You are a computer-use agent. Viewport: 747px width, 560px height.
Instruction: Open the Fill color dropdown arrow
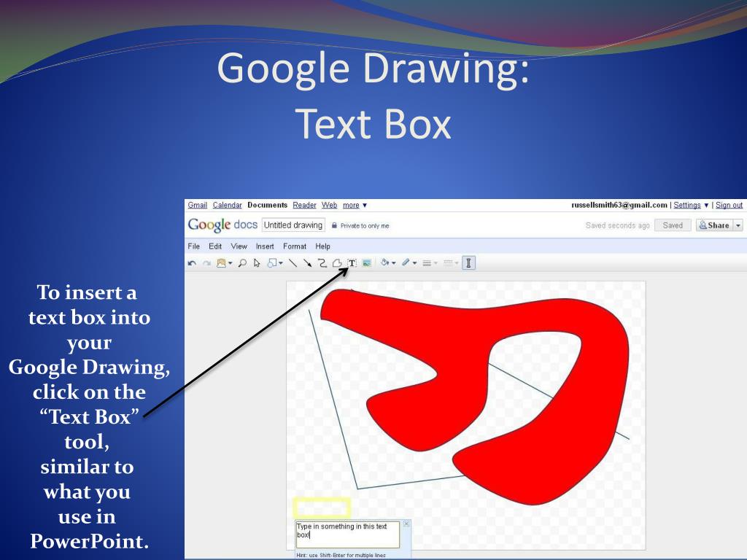[x=393, y=262]
